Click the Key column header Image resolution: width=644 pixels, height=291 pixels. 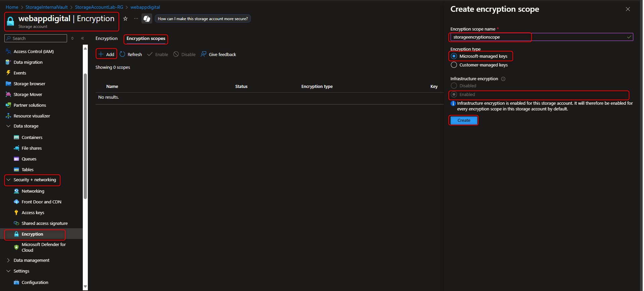pyautogui.click(x=434, y=87)
